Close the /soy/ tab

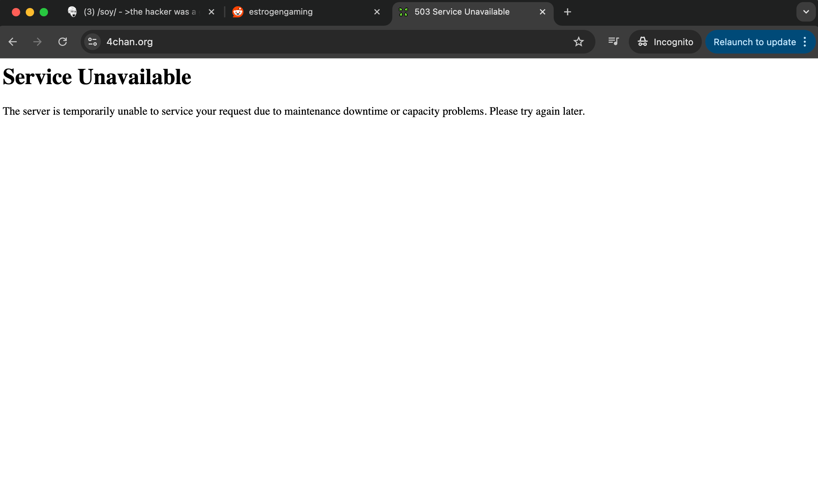click(x=211, y=12)
